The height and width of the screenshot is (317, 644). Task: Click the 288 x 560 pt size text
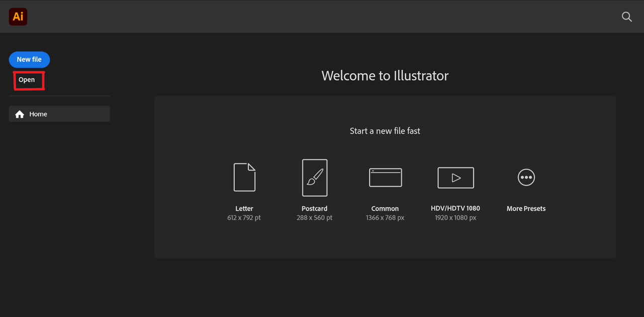314,218
